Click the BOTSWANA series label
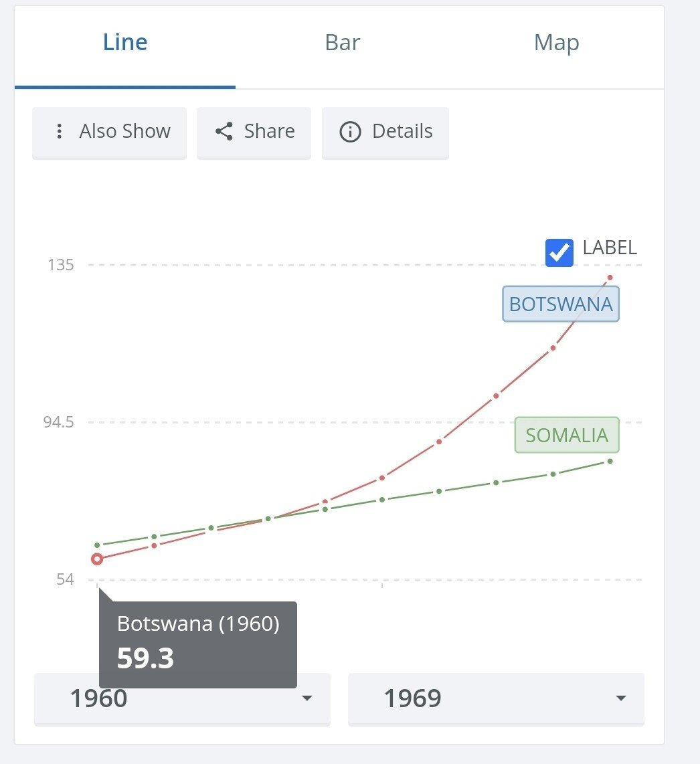Image resolution: width=700 pixels, height=764 pixels. pyautogui.click(x=561, y=304)
